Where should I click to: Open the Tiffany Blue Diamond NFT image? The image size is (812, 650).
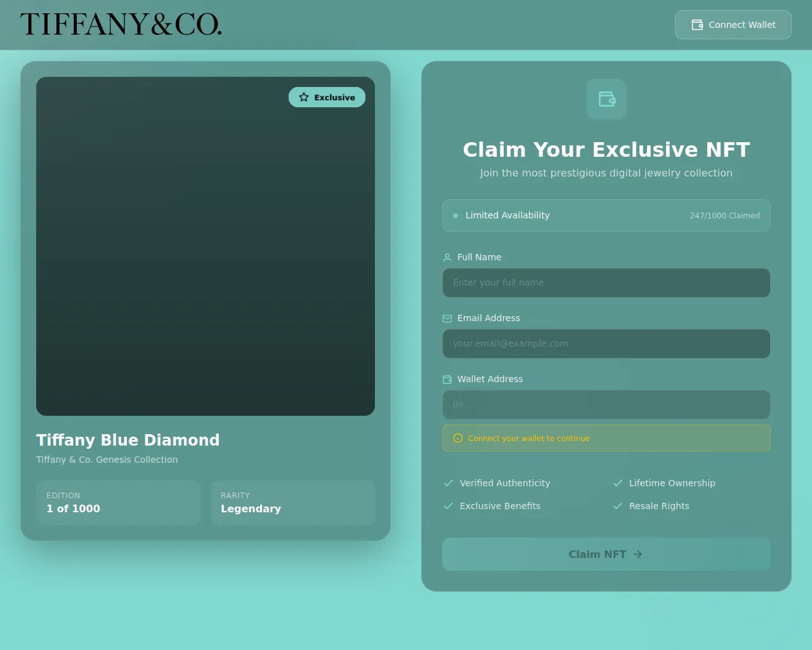(206, 246)
